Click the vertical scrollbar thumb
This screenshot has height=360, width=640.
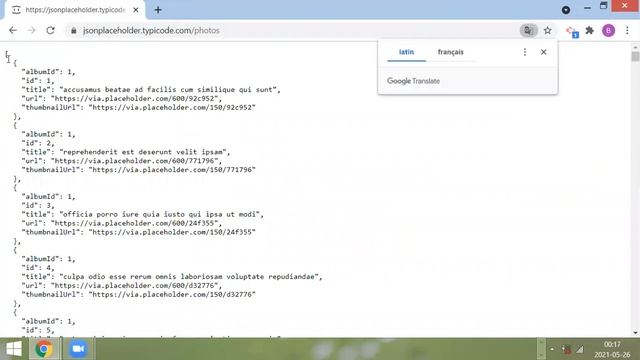(635, 56)
